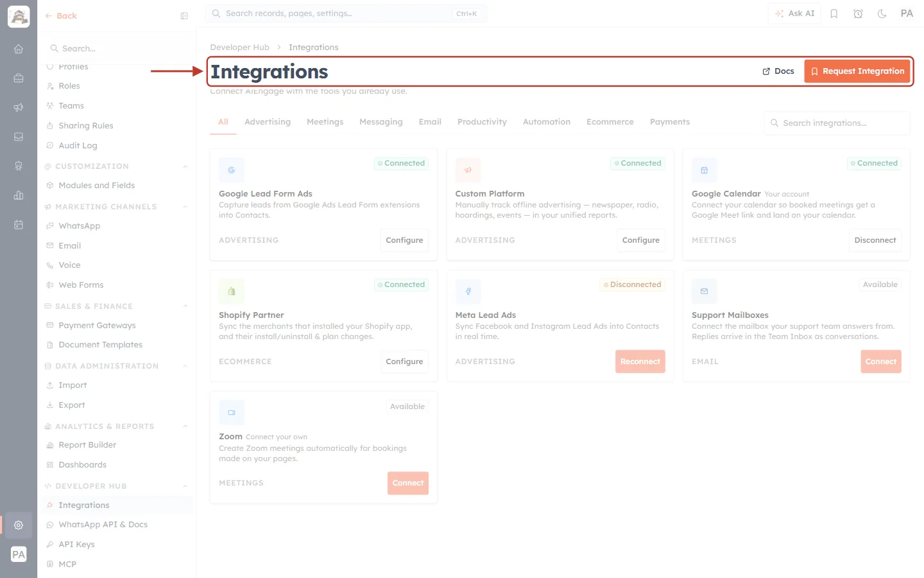
Task: Click the settings gear icon
Action: 19,525
